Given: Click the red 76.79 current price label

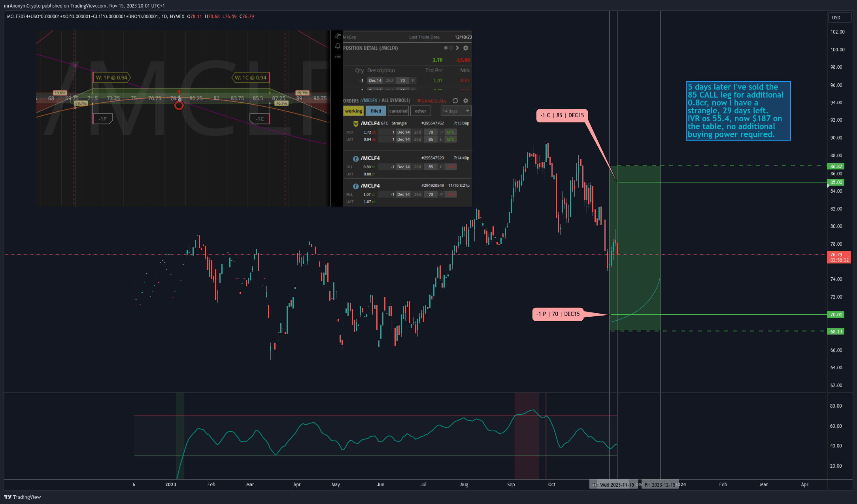Looking at the screenshot, I should 838,258.
